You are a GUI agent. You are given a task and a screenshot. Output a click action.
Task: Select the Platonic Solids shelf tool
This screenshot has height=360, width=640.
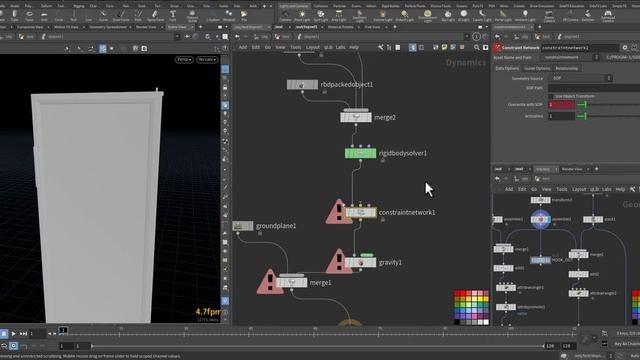pyautogui.click(x=192, y=16)
